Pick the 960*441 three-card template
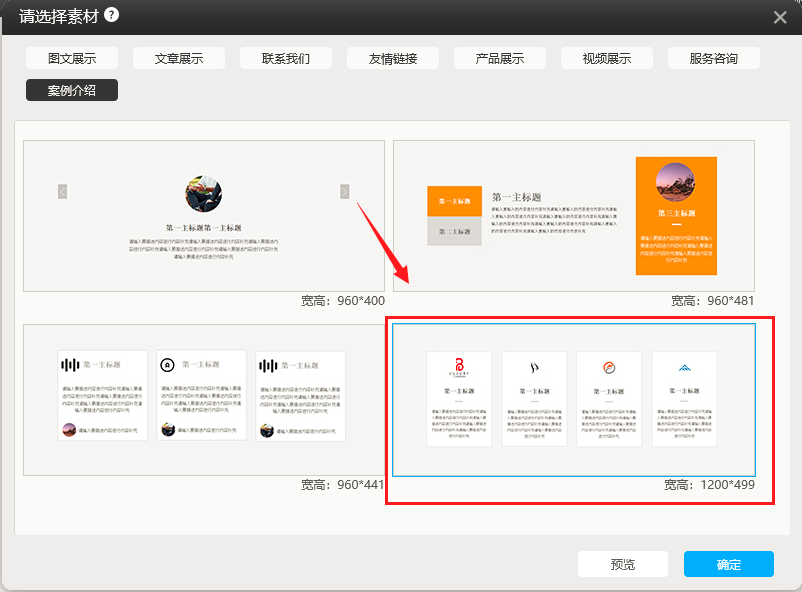This screenshot has width=802, height=592. (204, 399)
